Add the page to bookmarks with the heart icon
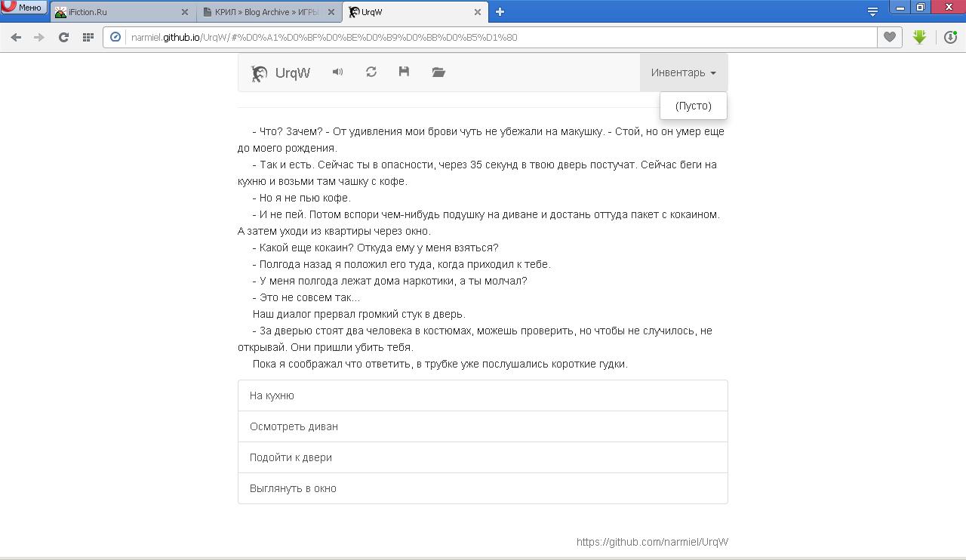Image resolution: width=966 pixels, height=560 pixels. [890, 37]
